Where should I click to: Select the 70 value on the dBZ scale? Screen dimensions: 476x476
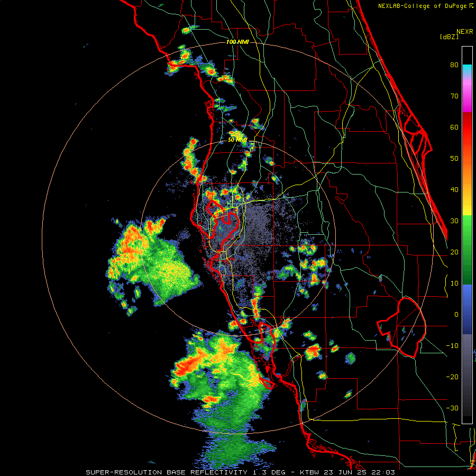[454, 96]
